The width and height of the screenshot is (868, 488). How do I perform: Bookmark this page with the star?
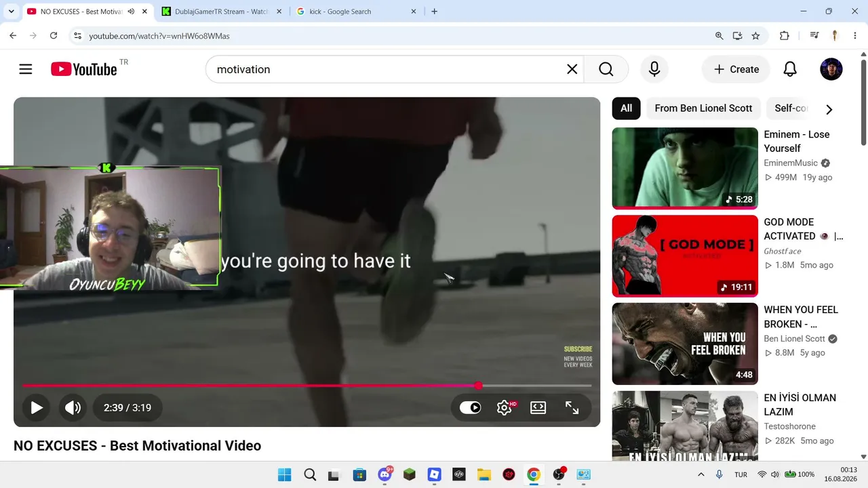755,36
